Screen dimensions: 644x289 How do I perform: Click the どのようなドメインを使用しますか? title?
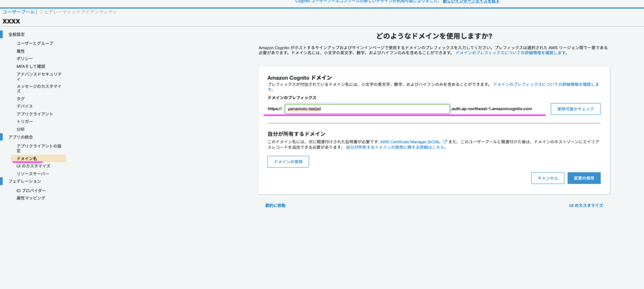pyautogui.click(x=434, y=36)
